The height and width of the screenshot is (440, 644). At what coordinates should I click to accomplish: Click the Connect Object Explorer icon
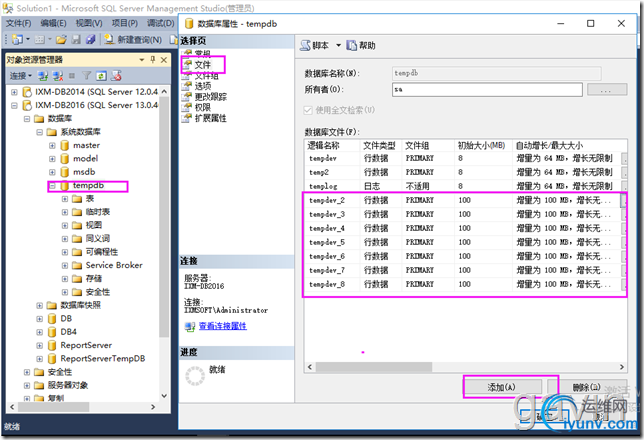coord(43,76)
